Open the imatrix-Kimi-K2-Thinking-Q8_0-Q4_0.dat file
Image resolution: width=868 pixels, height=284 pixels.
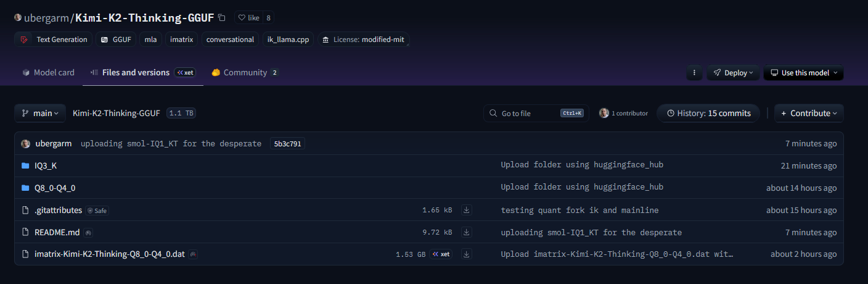pyautogui.click(x=110, y=254)
